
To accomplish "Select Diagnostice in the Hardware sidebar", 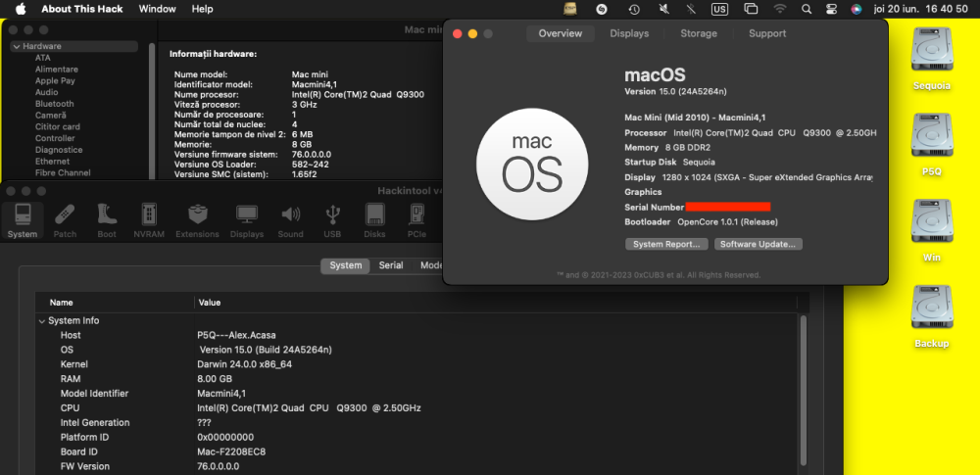I will (x=59, y=150).
